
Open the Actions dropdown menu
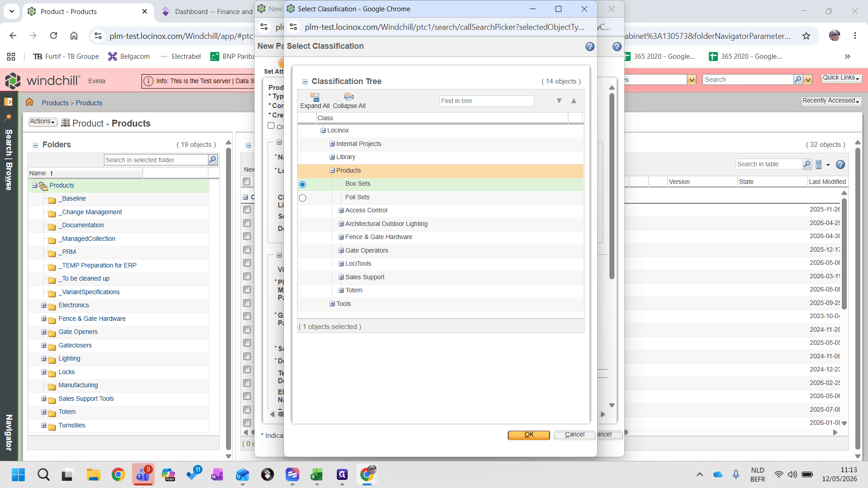[x=43, y=122]
